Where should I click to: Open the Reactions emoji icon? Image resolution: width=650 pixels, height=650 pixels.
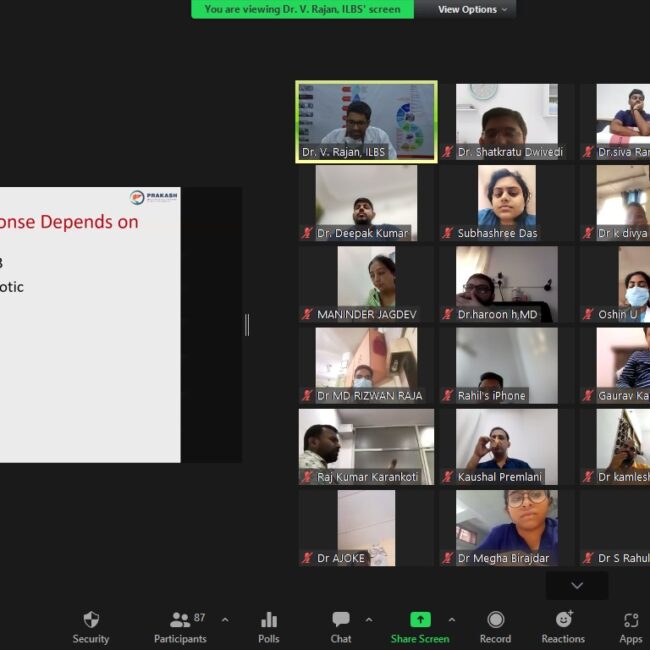[x=563, y=620]
